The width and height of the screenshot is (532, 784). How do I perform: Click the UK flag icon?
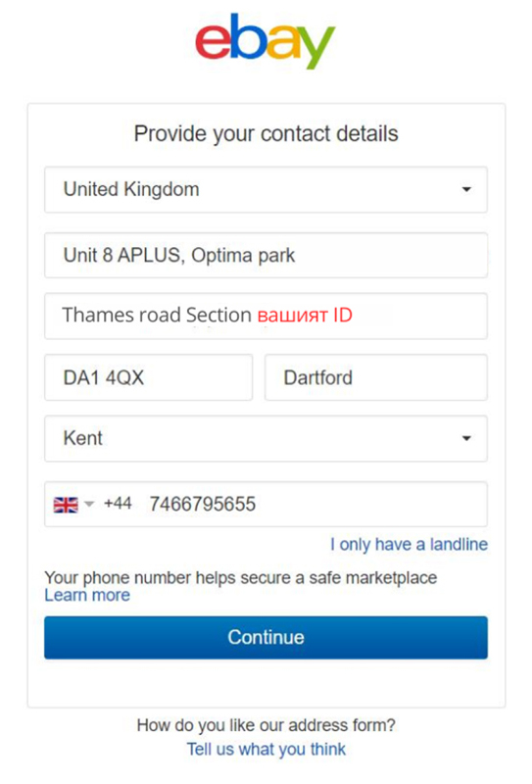(x=66, y=505)
